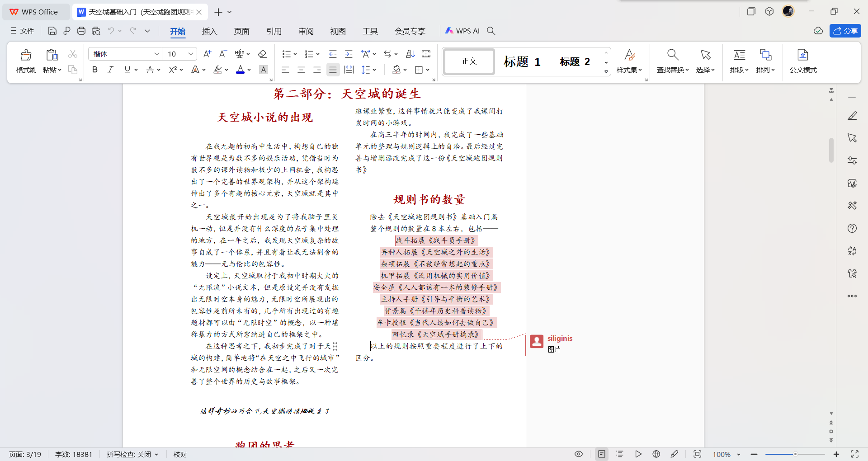Toggle Underline formatting
868x461 pixels.
pos(127,70)
